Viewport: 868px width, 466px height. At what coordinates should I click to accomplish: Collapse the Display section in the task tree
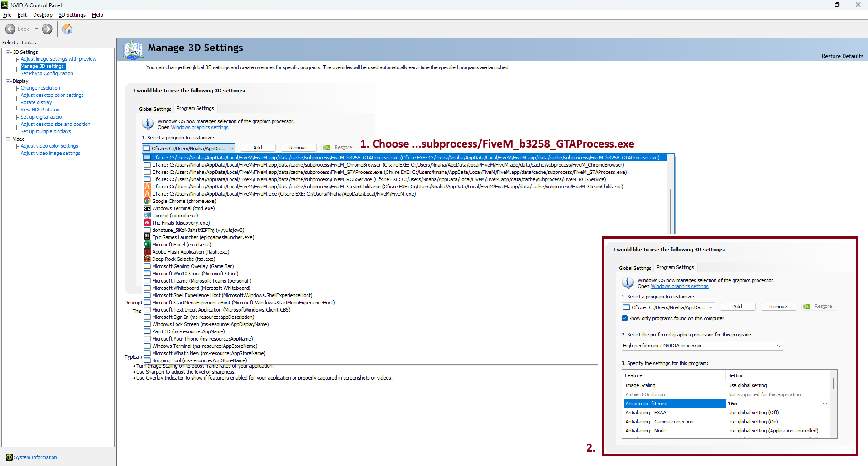pos(8,81)
